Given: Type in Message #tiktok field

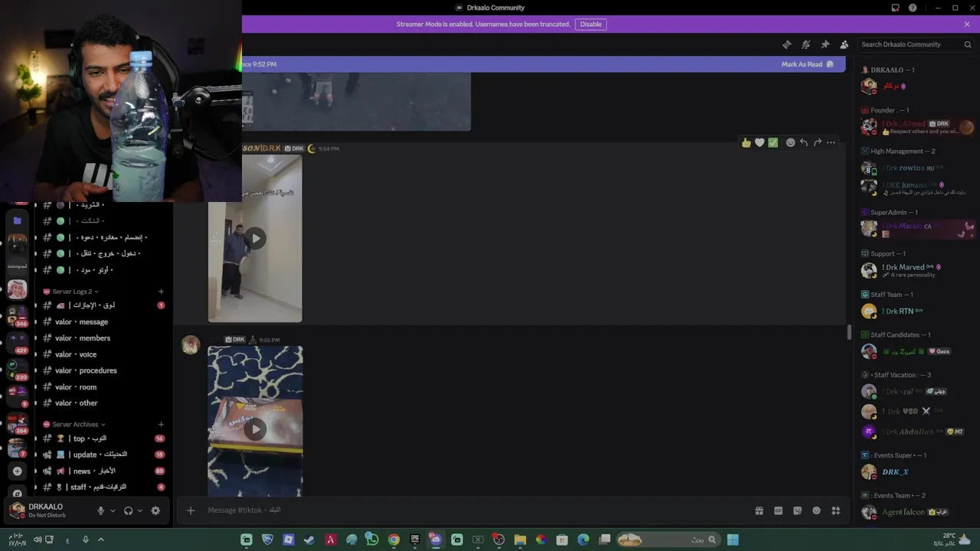Looking at the screenshot, I should [475, 510].
